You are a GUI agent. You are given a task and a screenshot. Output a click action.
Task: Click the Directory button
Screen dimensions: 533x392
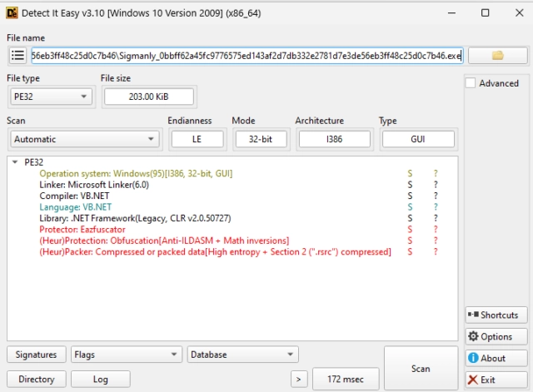point(36,380)
